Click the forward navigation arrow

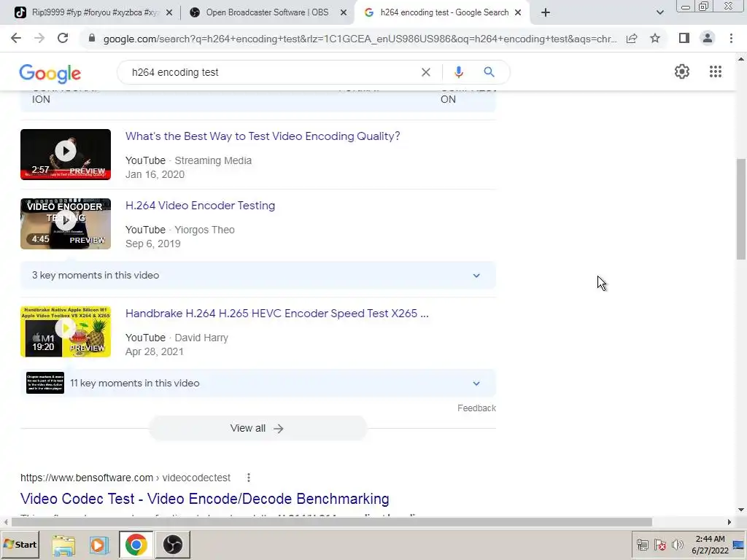(39, 38)
